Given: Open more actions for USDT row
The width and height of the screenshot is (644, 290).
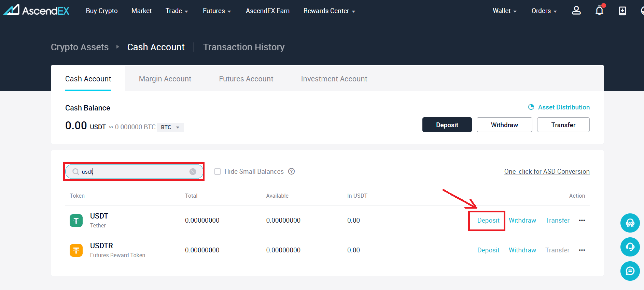Looking at the screenshot, I should tap(582, 221).
